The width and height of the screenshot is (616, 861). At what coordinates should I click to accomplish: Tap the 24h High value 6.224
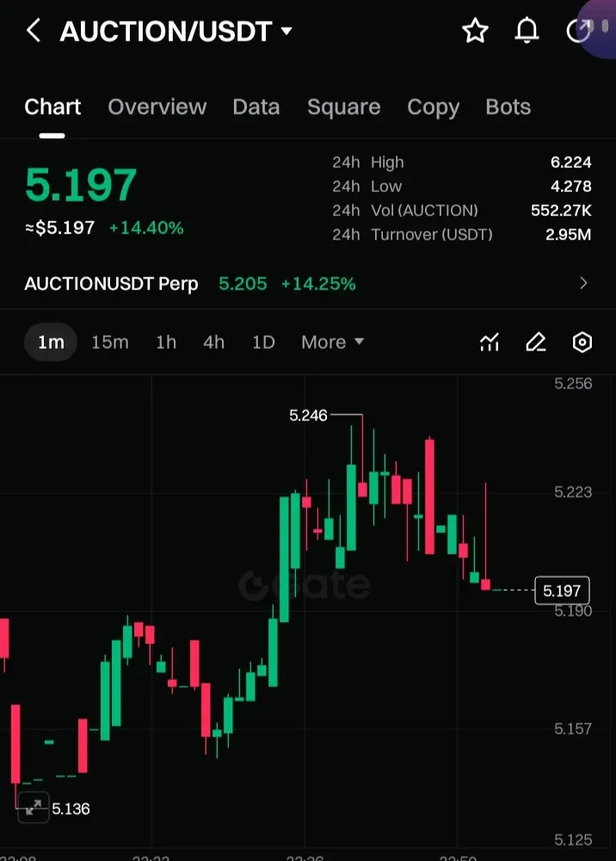point(571,163)
